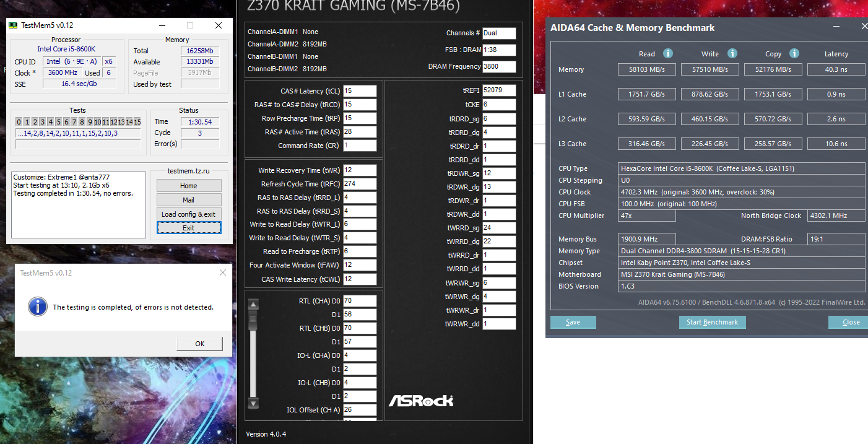Click the DRAM Frequency field
868x444 pixels.
(x=499, y=67)
